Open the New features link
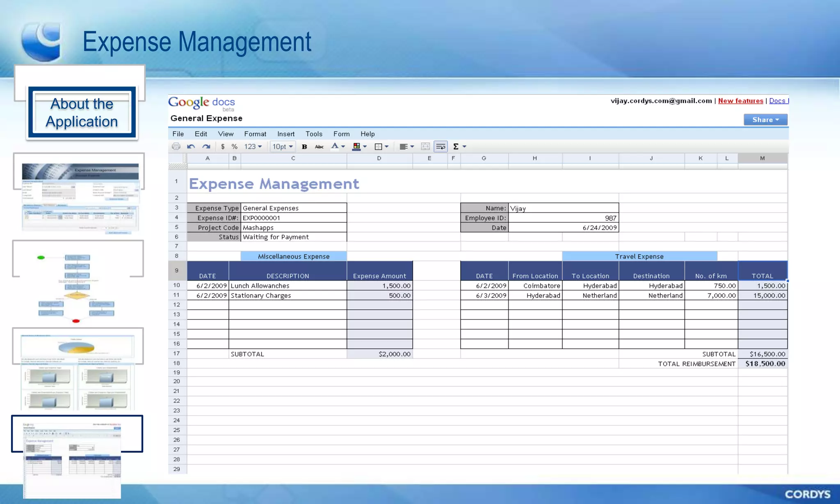840x504 pixels. [x=740, y=101]
